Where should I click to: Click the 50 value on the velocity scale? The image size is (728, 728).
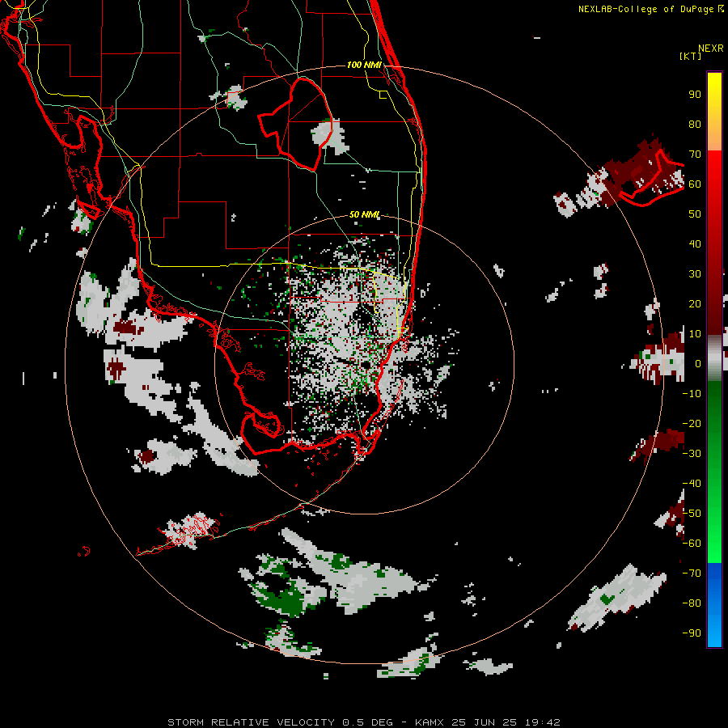695,214
